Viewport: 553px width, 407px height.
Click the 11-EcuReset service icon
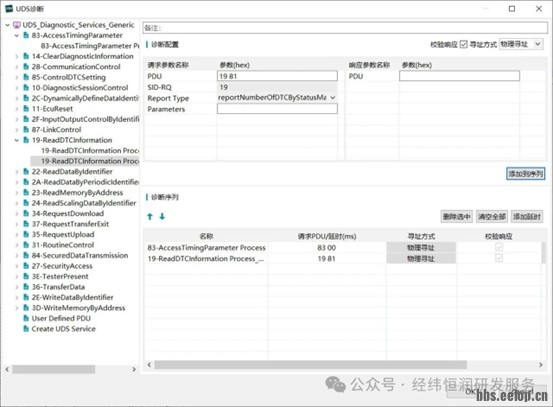point(26,109)
